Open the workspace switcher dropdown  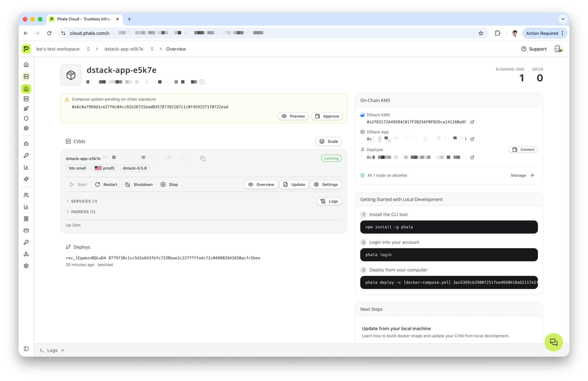tap(88, 49)
